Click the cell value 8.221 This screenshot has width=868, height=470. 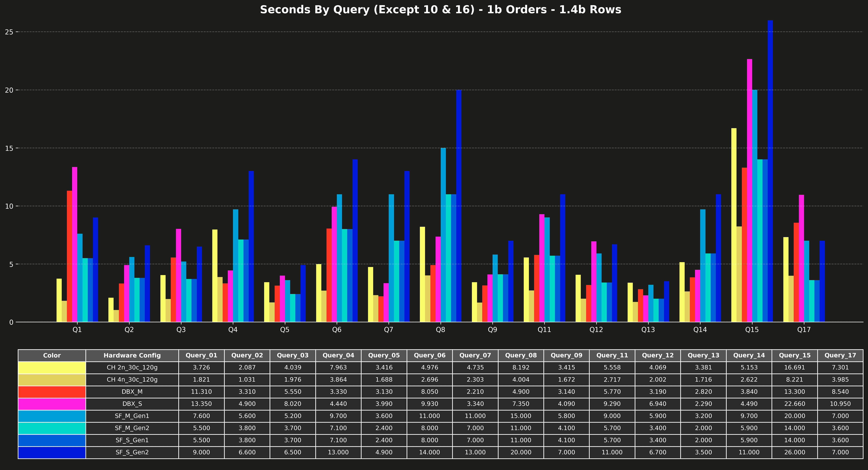point(795,380)
